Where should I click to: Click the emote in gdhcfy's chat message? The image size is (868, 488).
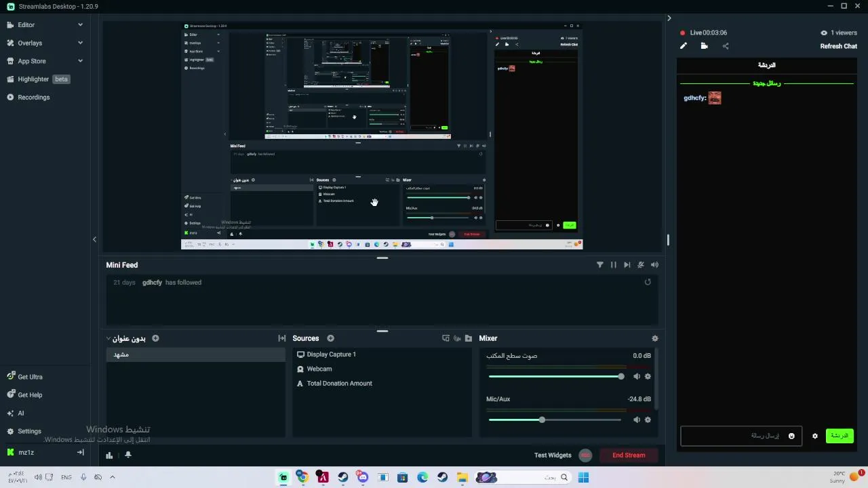coord(714,98)
